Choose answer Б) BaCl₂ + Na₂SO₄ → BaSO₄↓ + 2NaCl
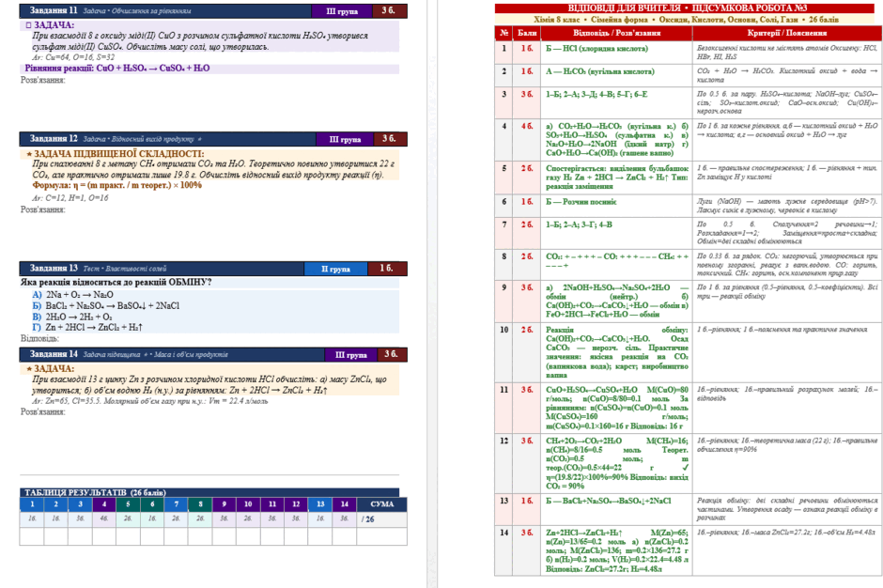The width and height of the screenshot is (883, 588). (106, 305)
